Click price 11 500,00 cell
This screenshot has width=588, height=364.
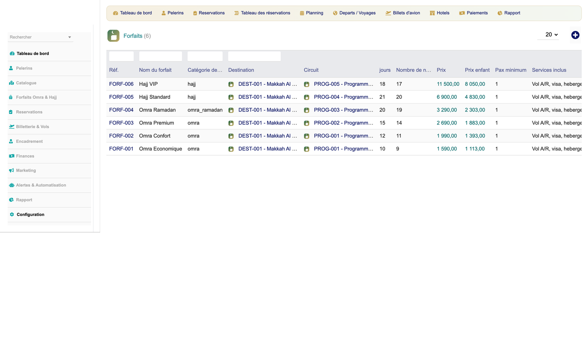(x=448, y=84)
